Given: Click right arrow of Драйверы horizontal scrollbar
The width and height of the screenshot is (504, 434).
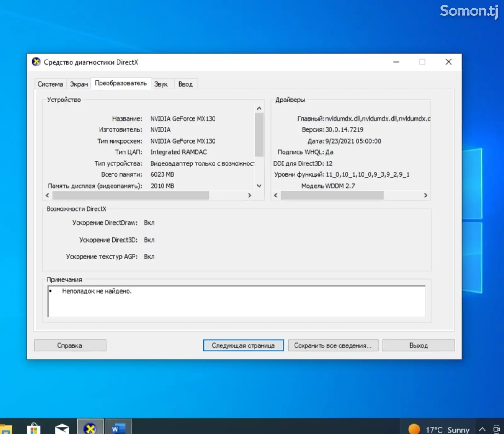Looking at the screenshot, I should [x=425, y=195].
